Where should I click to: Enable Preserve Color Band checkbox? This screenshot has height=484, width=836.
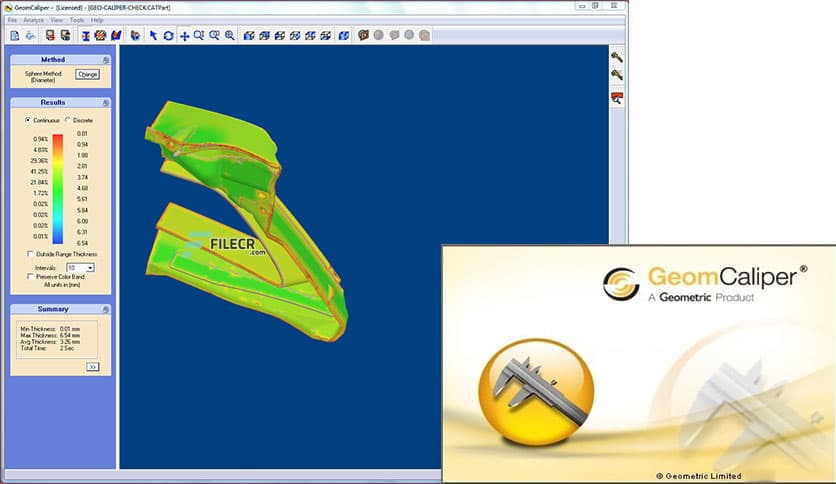pos(30,277)
